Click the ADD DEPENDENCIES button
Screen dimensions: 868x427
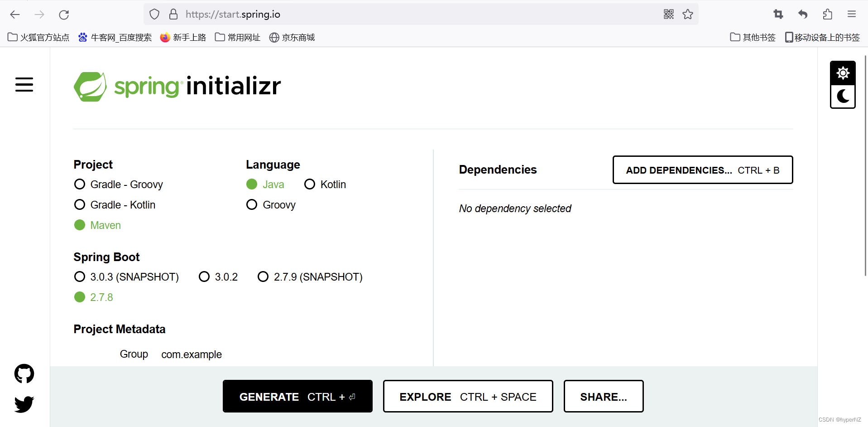click(x=703, y=170)
